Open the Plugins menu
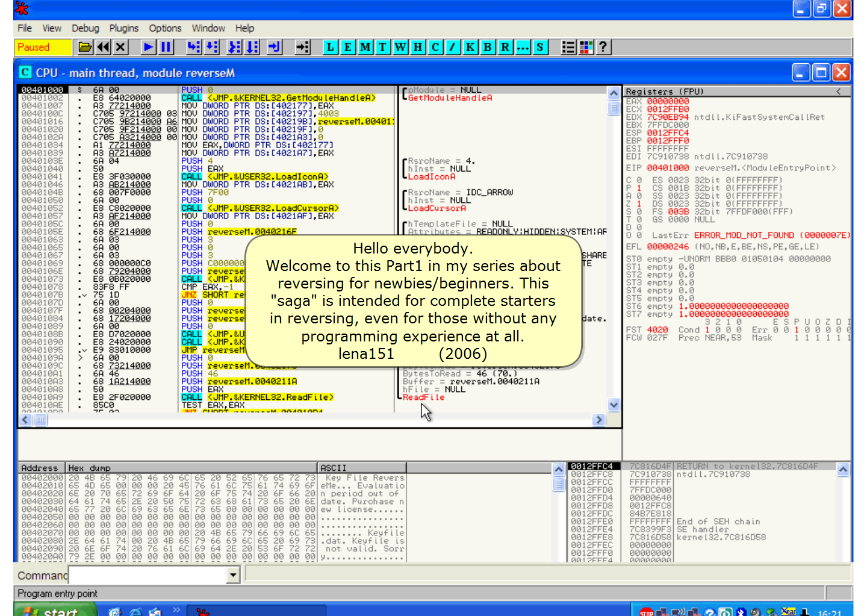 (x=124, y=28)
